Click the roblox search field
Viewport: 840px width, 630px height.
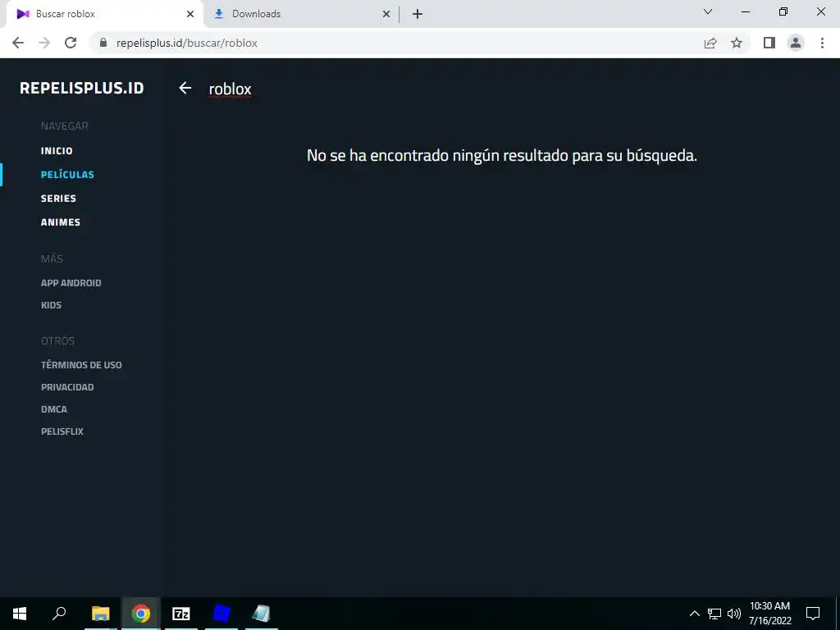(230, 89)
